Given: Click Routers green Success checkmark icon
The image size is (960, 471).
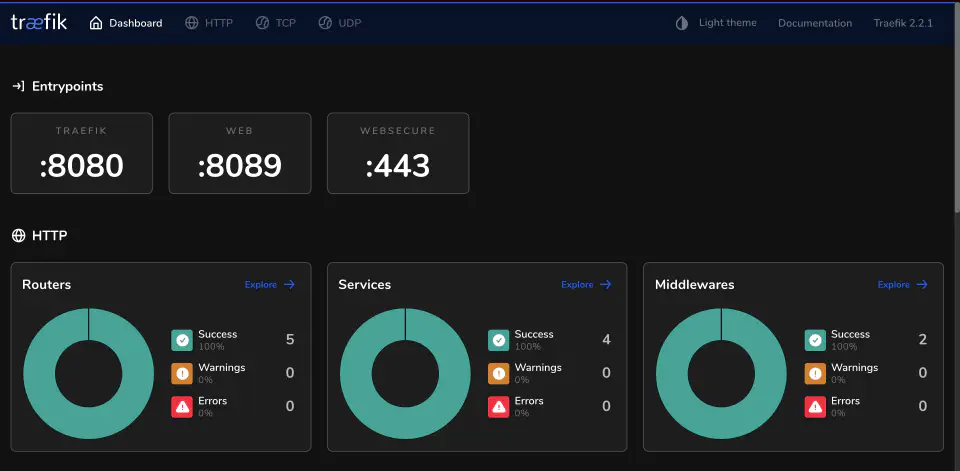Looking at the screenshot, I should [182, 340].
